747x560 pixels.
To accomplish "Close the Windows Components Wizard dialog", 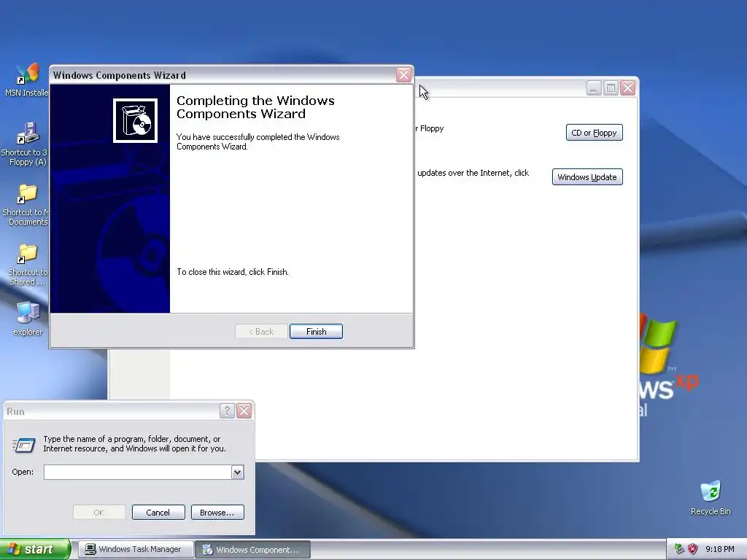I will (x=403, y=75).
